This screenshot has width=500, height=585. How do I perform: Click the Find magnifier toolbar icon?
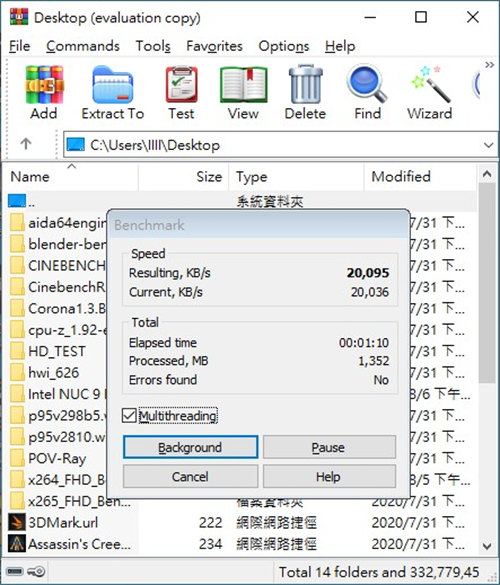(x=367, y=84)
